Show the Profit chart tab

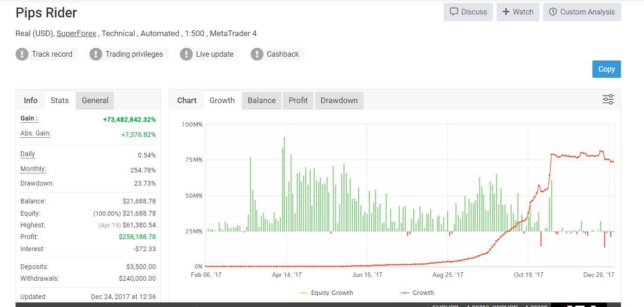[298, 100]
